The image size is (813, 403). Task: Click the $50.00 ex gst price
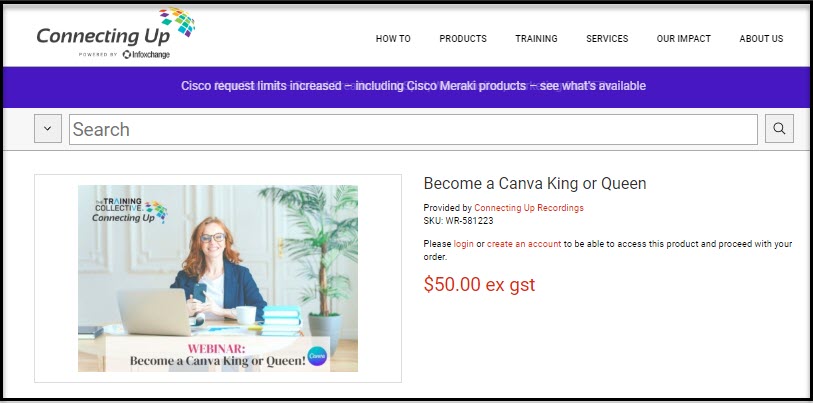tap(479, 284)
